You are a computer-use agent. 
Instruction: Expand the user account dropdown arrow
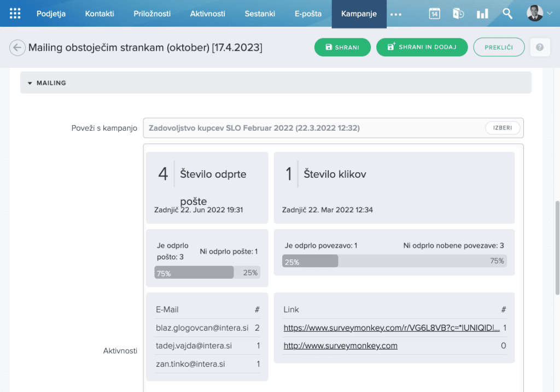[x=549, y=14]
